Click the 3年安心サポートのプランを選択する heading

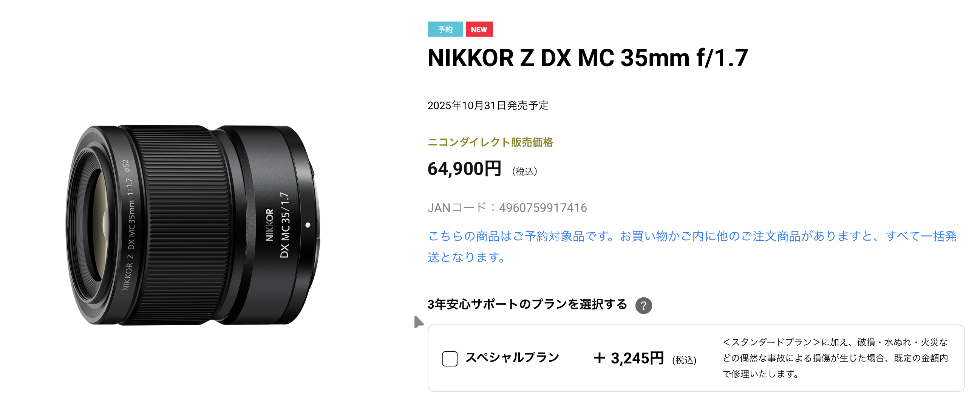tap(527, 304)
